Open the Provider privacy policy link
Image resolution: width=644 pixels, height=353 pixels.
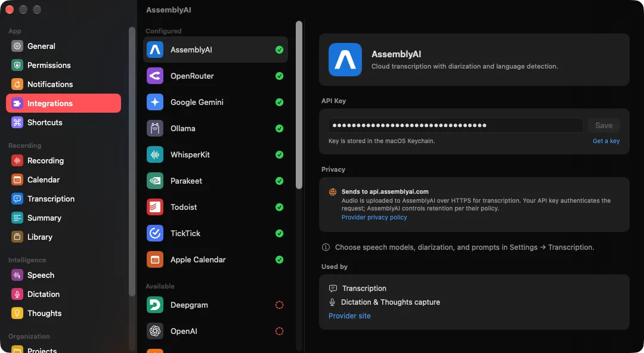click(374, 218)
